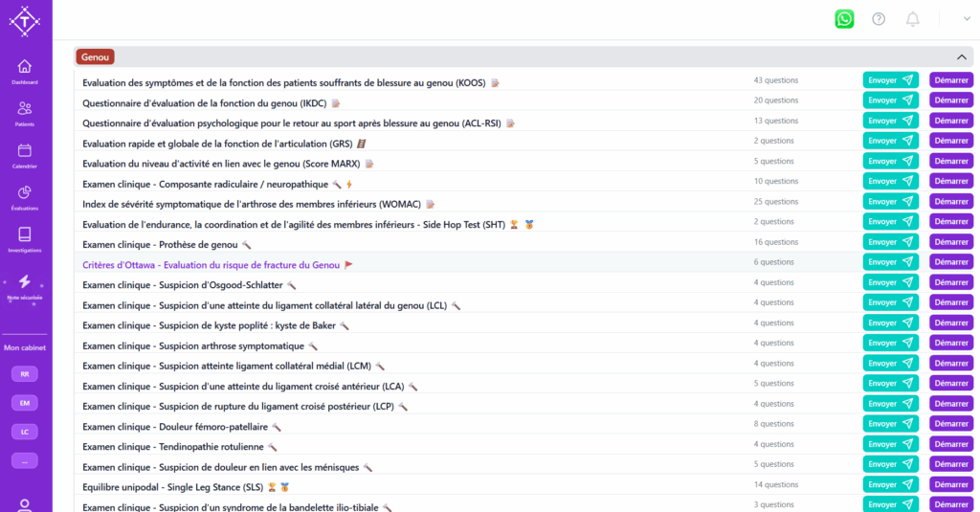The height and width of the screenshot is (512, 980).
Task: Start the WOMAC index evaluation
Action: (950, 202)
